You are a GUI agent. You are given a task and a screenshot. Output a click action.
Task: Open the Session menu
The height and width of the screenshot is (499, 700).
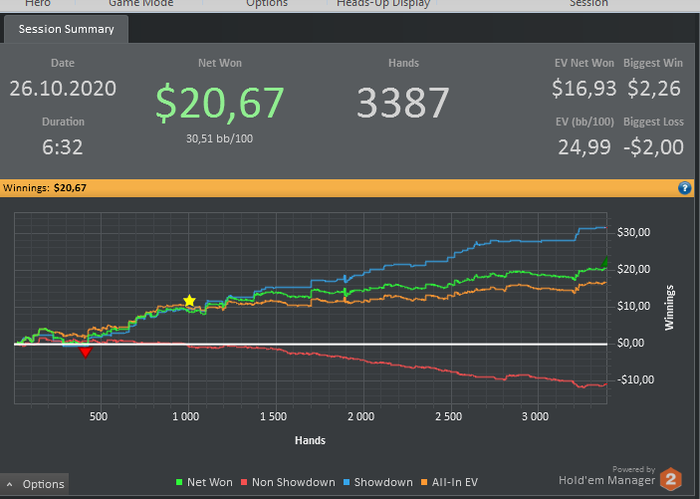click(x=588, y=4)
